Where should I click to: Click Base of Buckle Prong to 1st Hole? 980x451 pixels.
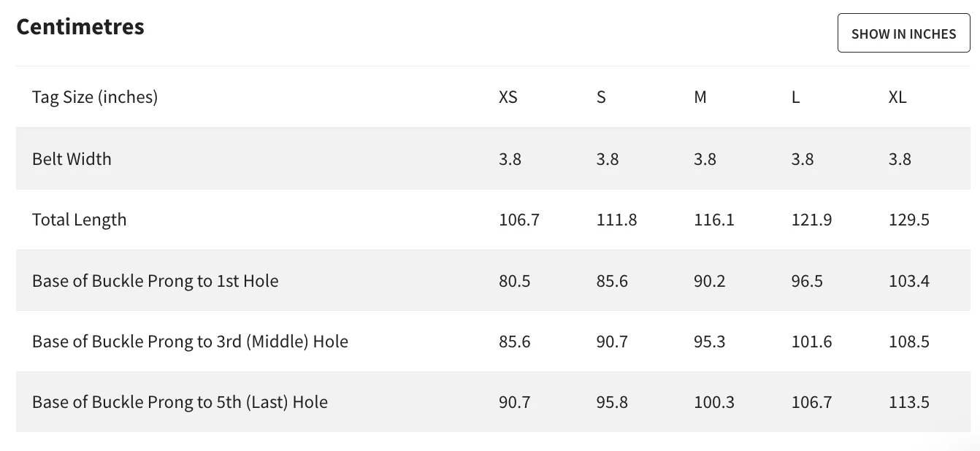155,281
